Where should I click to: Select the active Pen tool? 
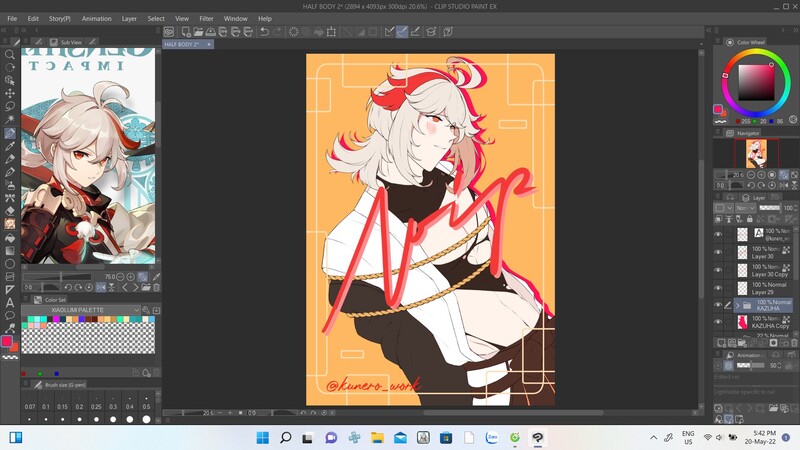click(10, 133)
